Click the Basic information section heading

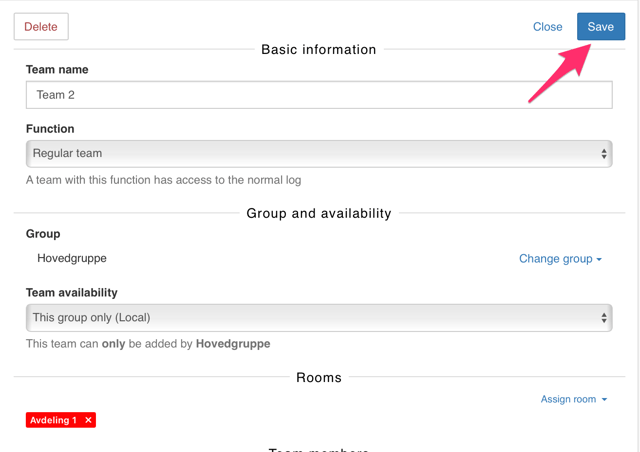click(x=318, y=49)
